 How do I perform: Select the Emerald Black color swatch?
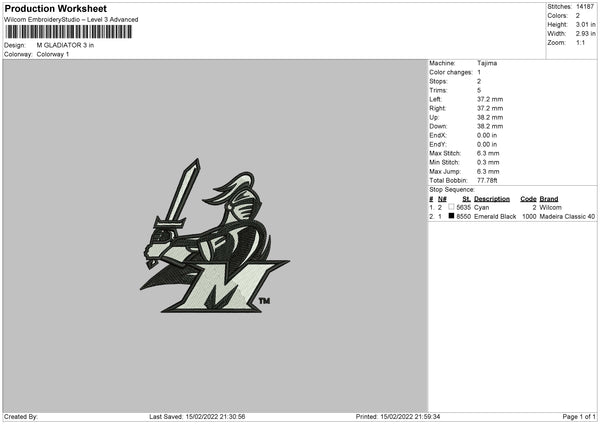[x=451, y=216]
